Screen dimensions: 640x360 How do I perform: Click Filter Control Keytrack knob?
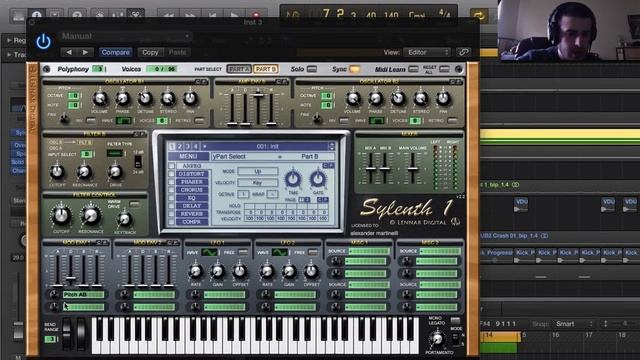124,220
